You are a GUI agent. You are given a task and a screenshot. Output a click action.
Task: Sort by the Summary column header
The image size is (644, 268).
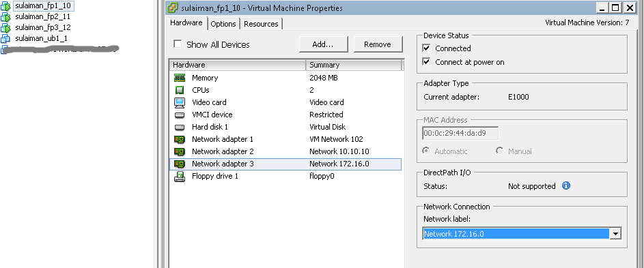354,65
